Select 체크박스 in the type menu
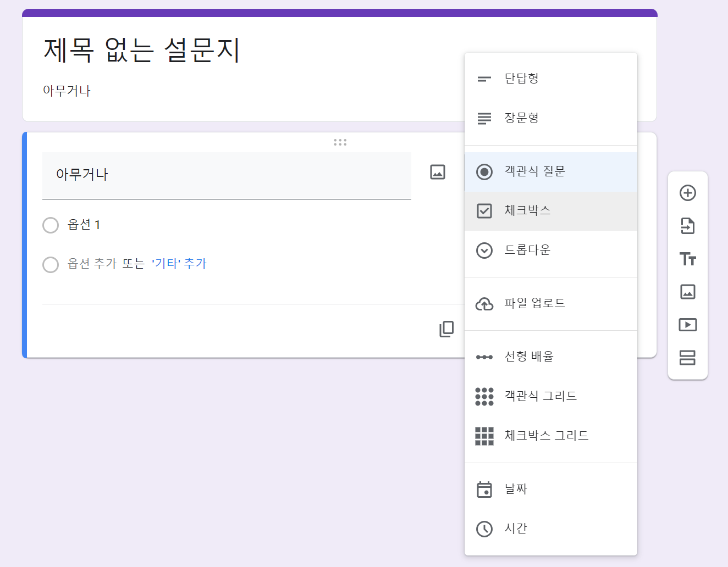 [x=551, y=211]
